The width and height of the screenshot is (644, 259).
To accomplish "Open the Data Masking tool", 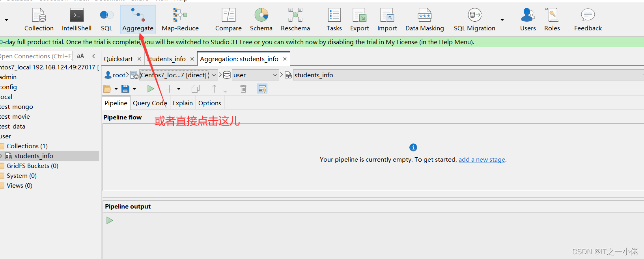I will tap(425, 20).
